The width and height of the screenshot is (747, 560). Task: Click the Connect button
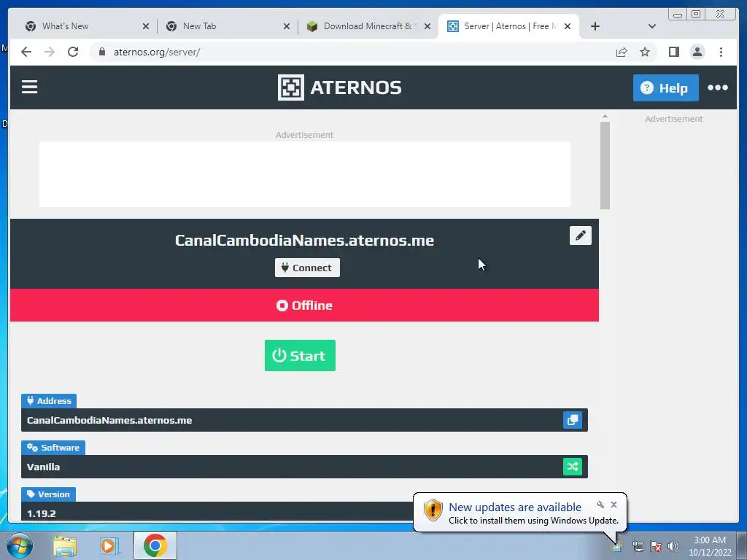tap(307, 268)
